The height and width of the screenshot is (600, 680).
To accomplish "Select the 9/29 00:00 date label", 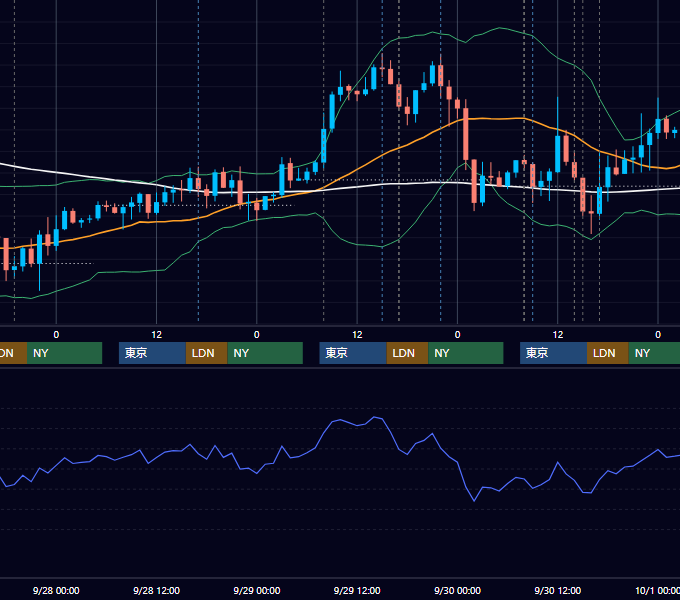I will coord(257,590).
